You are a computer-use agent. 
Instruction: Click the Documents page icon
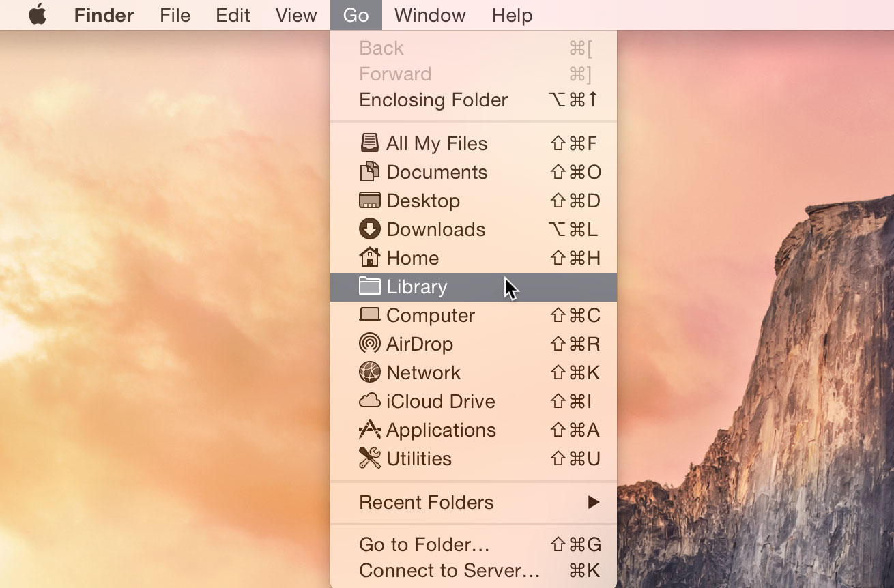[x=369, y=172]
